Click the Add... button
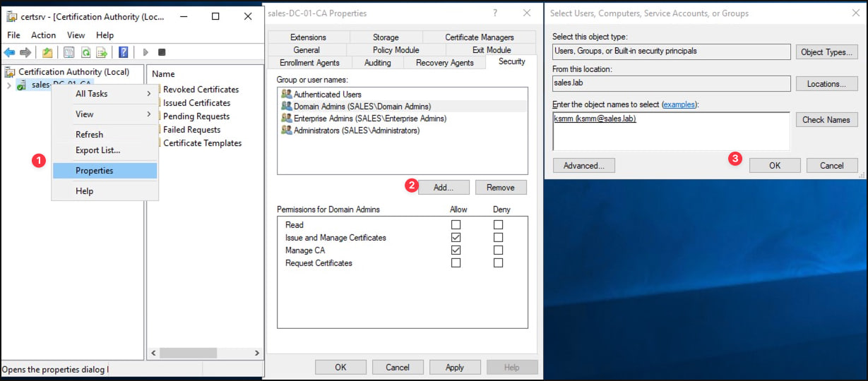The width and height of the screenshot is (868, 381). (444, 188)
